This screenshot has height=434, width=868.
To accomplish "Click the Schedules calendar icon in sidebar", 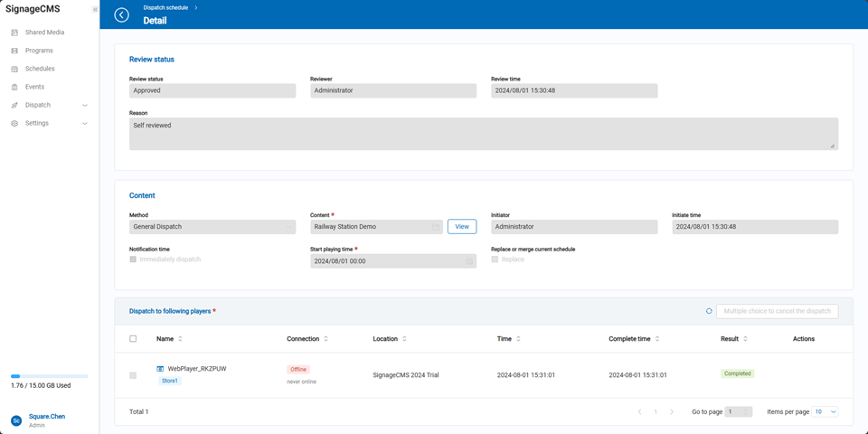I will 14,69.
